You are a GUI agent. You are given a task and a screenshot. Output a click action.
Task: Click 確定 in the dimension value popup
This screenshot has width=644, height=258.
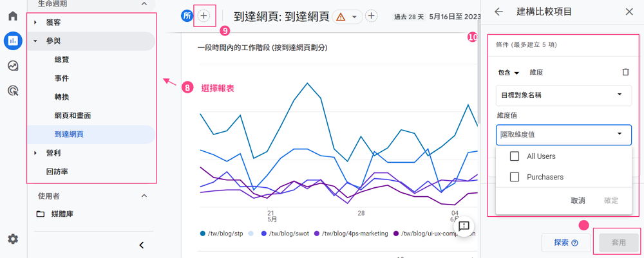pos(611,201)
